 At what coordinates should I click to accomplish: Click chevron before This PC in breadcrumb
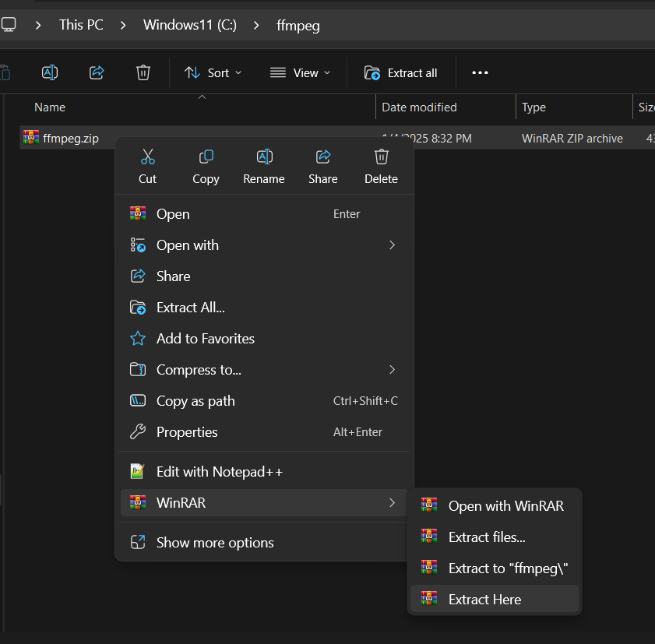[38, 26]
